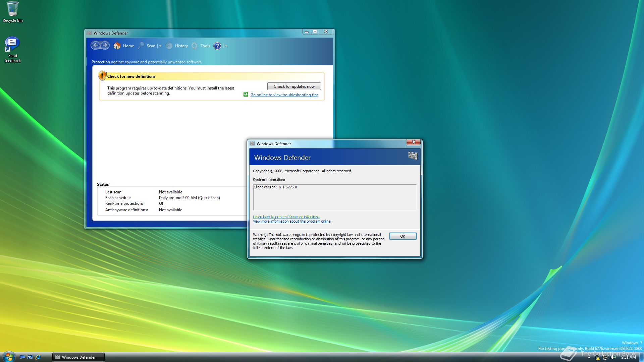This screenshot has width=644, height=362.
Task: Minimize the main Windows Defender window
Action: [x=306, y=32]
